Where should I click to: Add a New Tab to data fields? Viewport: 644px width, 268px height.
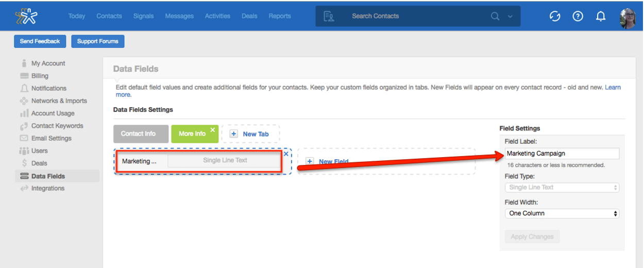pyautogui.click(x=250, y=134)
